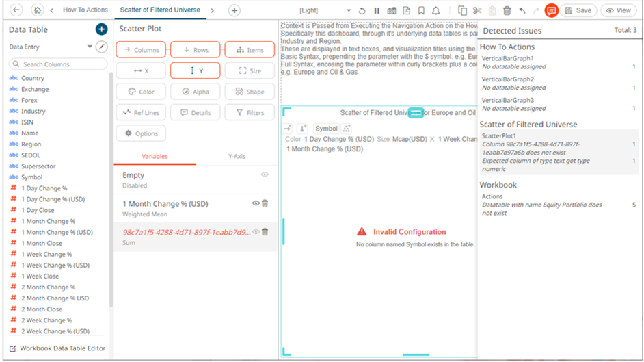Click the scissors cut icon
This screenshot has width=644, height=362.
click(477, 10)
